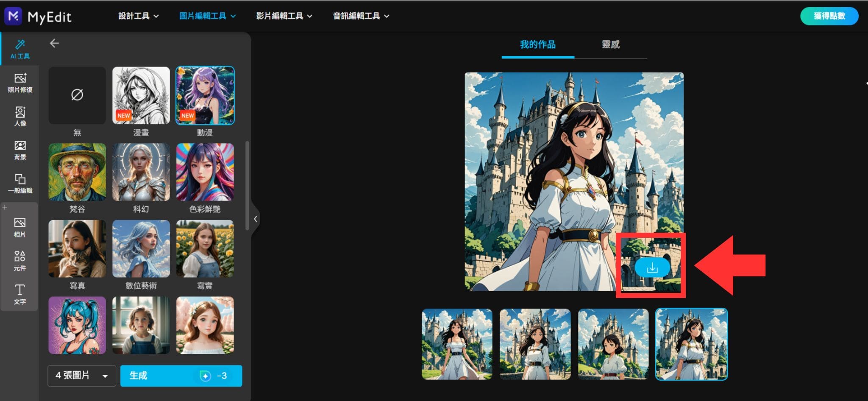Viewport: 868px width, 401px height.
Task: Open the 背景 background tool
Action: point(20,150)
